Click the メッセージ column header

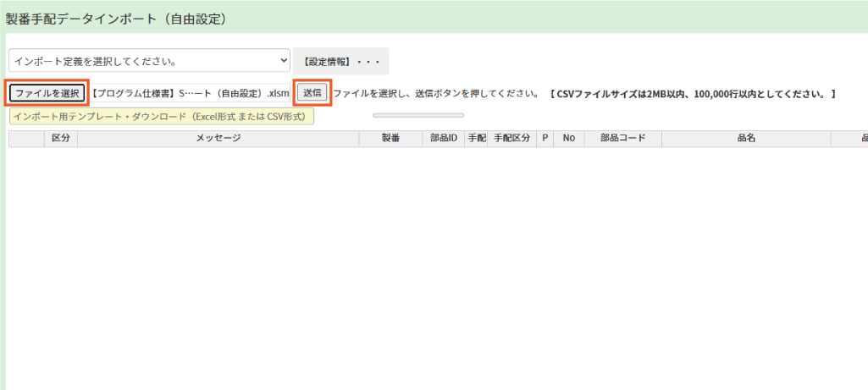[218, 139]
